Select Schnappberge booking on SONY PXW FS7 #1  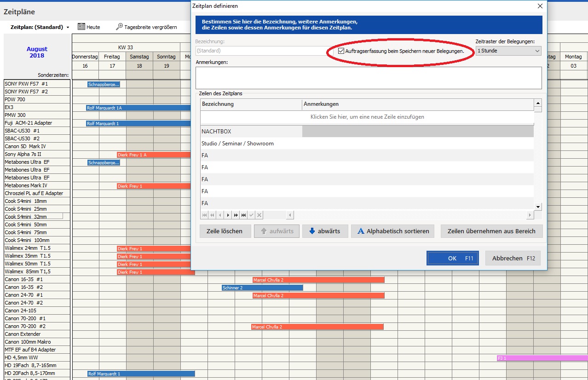[x=104, y=84]
